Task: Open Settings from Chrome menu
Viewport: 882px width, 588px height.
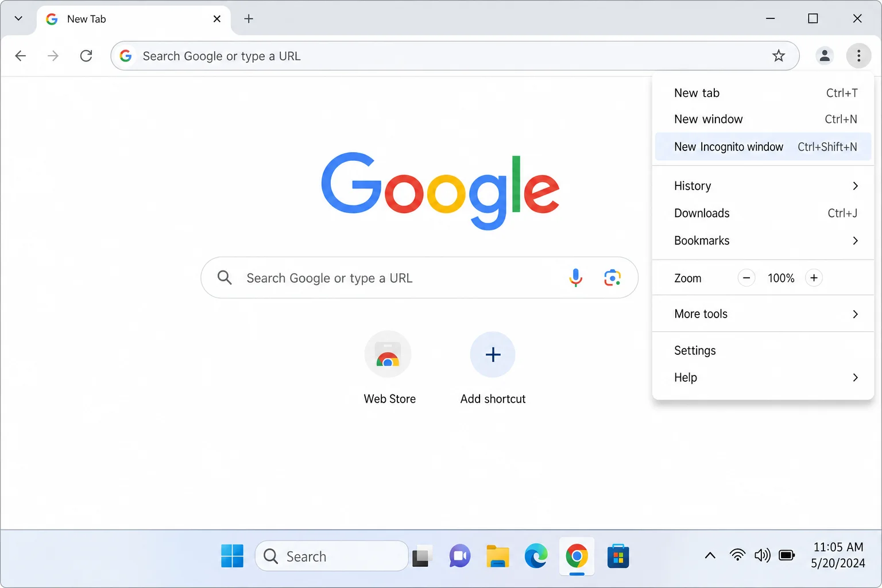Action: 763,350
